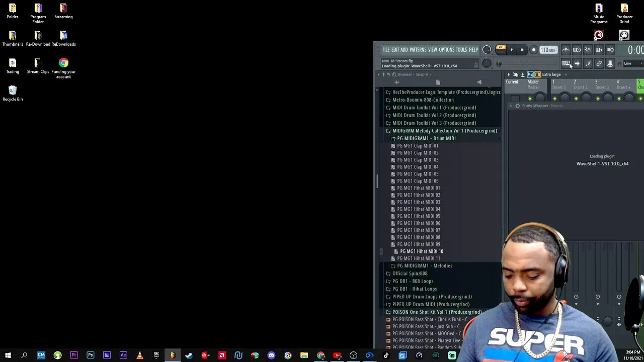The width and height of the screenshot is (644, 362).
Task: Collapse the PG MIDIGRAM1 - Drum MIDI folder
Action: pyautogui.click(x=425, y=138)
